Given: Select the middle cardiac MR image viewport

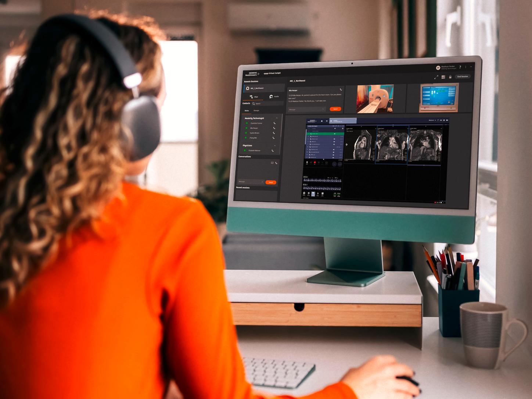Looking at the screenshot, I should [x=392, y=145].
